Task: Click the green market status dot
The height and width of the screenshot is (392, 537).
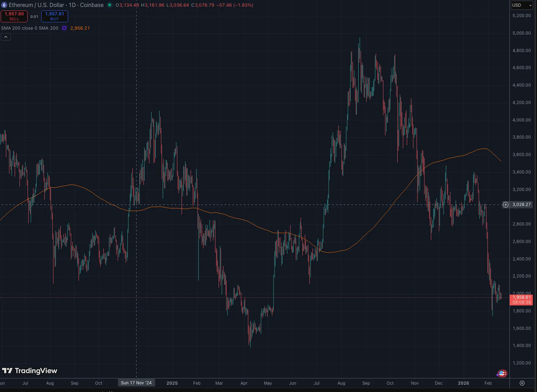Action: click(x=110, y=5)
